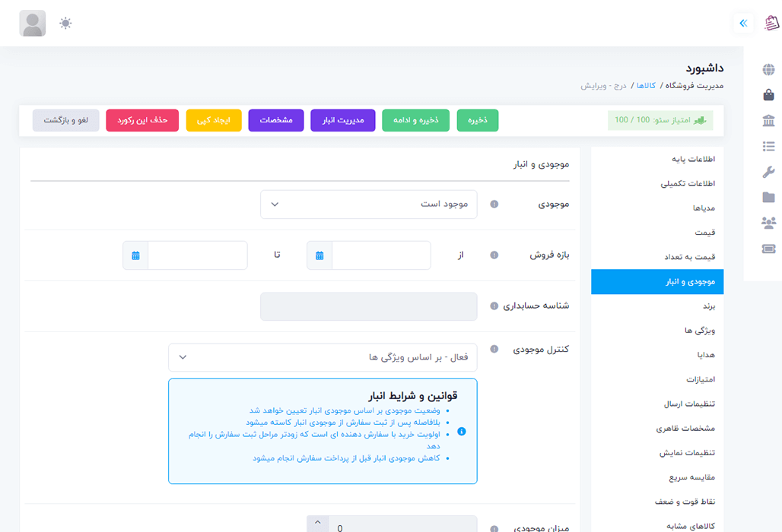Toggle light/dark theme sun icon
Image resolution: width=782 pixels, height=532 pixels.
coord(65,24)
